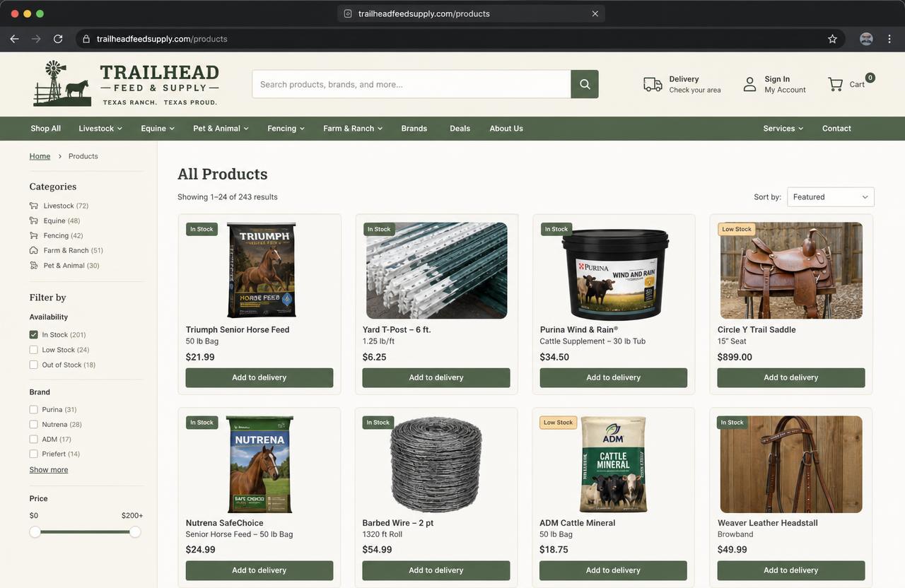Expand the Equine nav menu
Image resolution: width=905 pixels, height=588 pixels.
pyautogui.click(x=158, y=129)
